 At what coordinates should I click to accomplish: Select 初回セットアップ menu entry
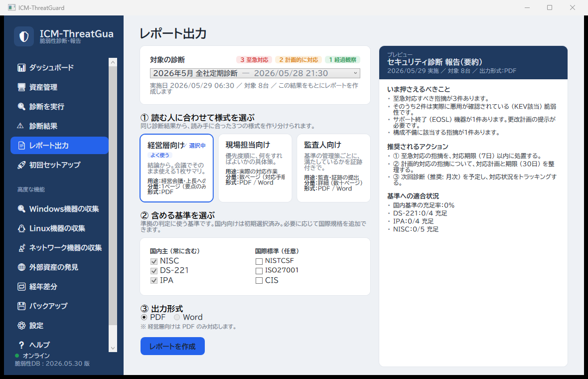click(59, 165)
